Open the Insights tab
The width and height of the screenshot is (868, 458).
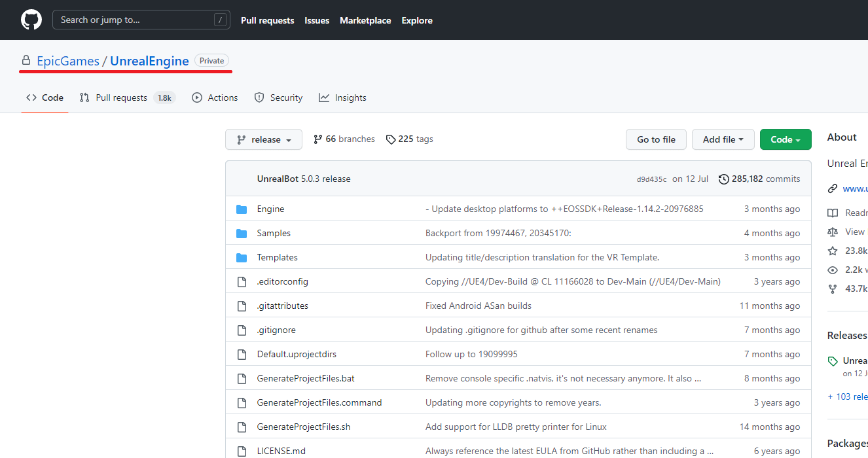click(342, 97)
